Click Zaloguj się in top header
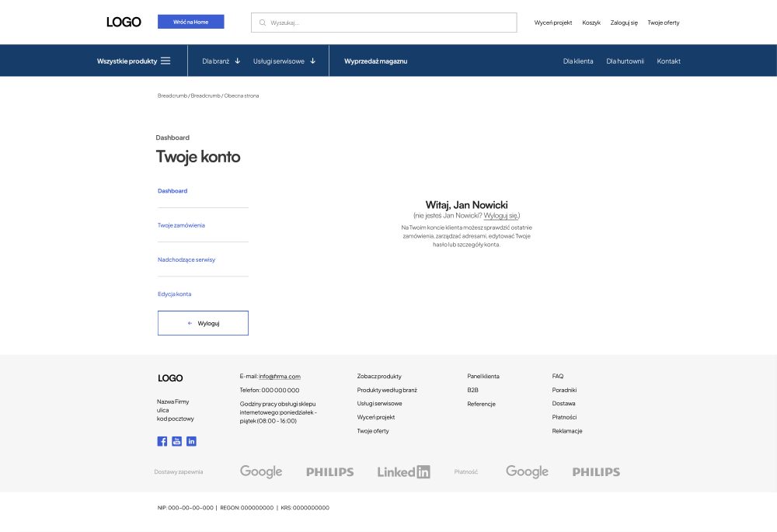The width and height of the screenshot is (777, 532). click(x=624, y=23)
